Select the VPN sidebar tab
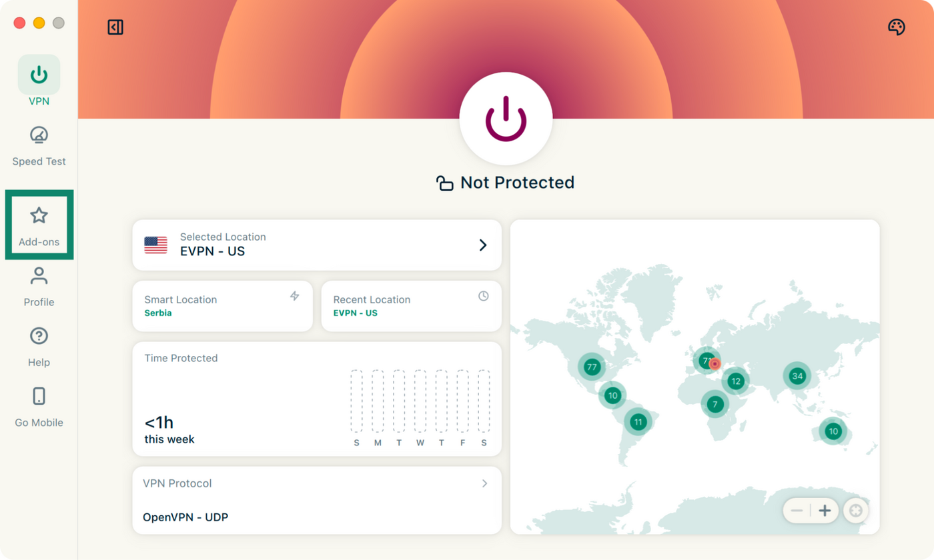Viewport: 934px width, 560px height. click(x=39, y=81)
